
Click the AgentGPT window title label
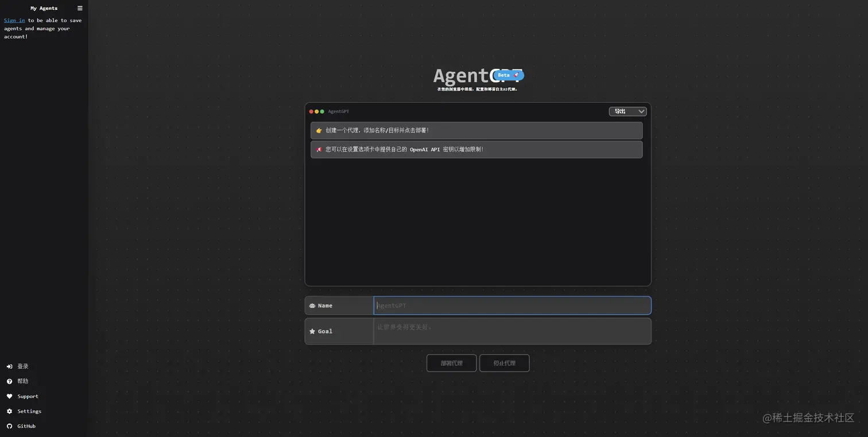click(x=338, y=111)
